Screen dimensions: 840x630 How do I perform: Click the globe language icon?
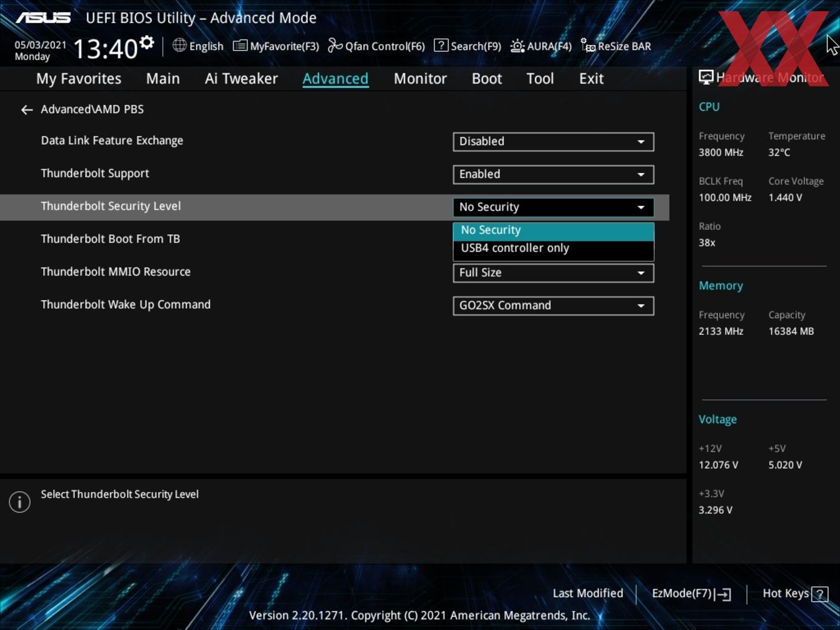pyautogui.click(x=179, y=45)
